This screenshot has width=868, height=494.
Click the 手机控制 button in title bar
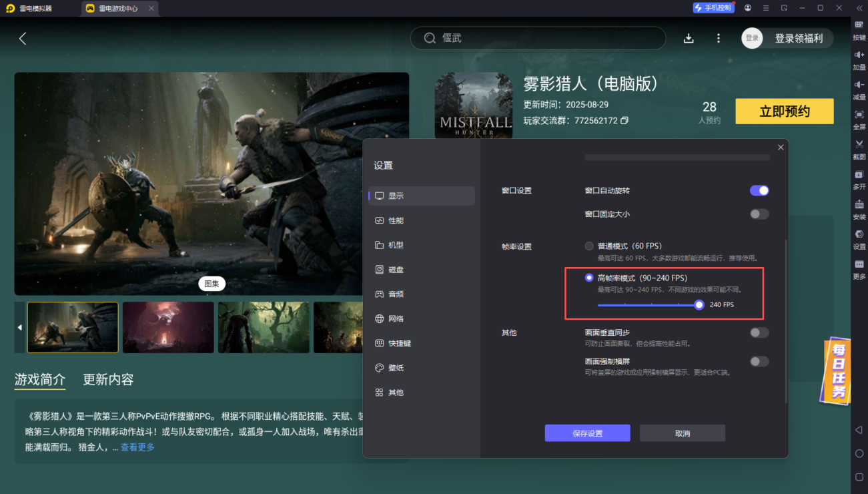pos(713,8)
